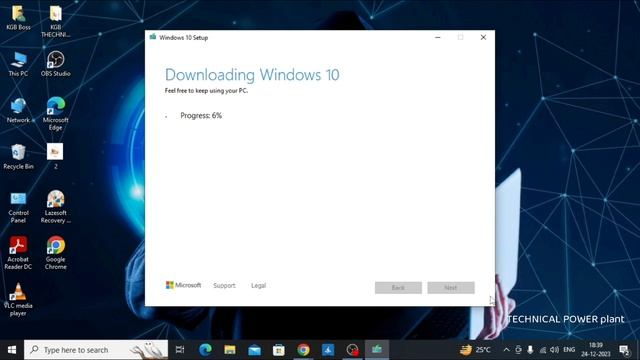Select the Recycle Bin desktop icon
The image size is (640, 360).
[x=18, y=157]
